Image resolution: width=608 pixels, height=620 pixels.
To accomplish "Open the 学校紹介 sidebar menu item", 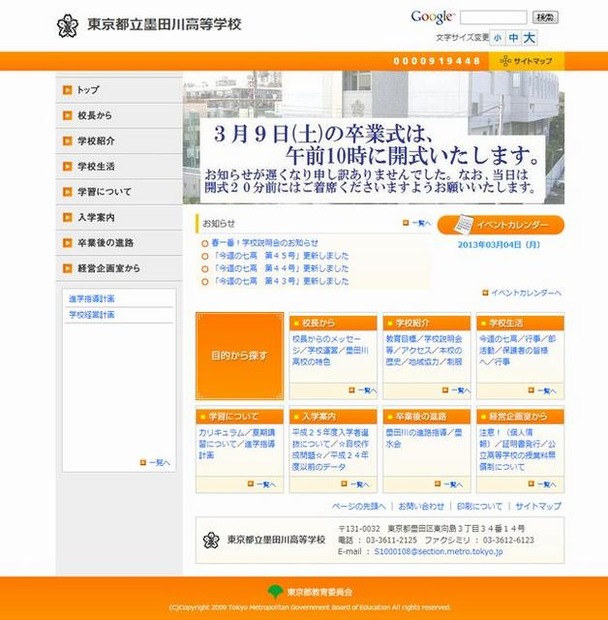I will (96, 141).
